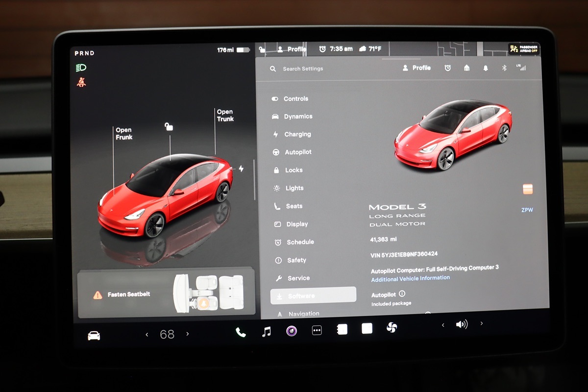This screenshot has height=392, width=588.
Task: Open the purple camera app icon
Action: (292, 331)
